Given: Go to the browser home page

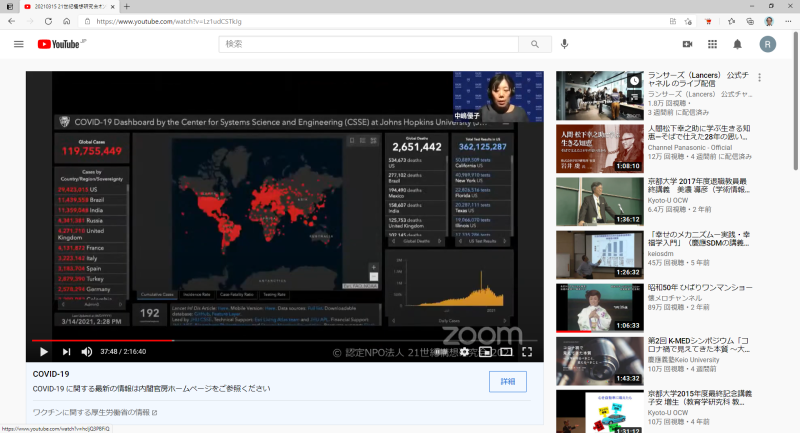Looking at the screenshot, I should [x=66, y=21].
